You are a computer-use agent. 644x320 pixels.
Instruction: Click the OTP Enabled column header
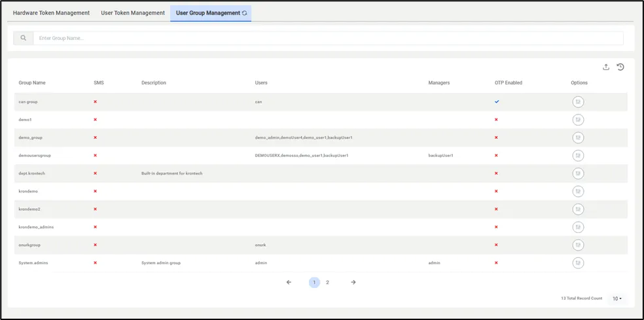click(509, 82)
